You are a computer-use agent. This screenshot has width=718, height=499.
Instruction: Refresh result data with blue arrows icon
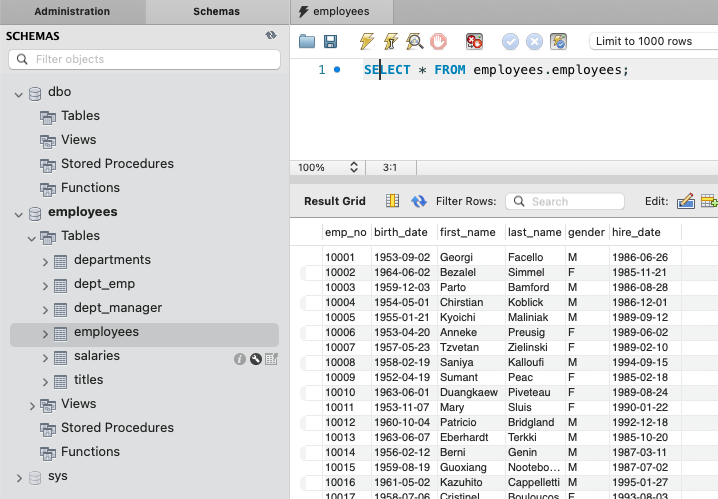point(419,201)
